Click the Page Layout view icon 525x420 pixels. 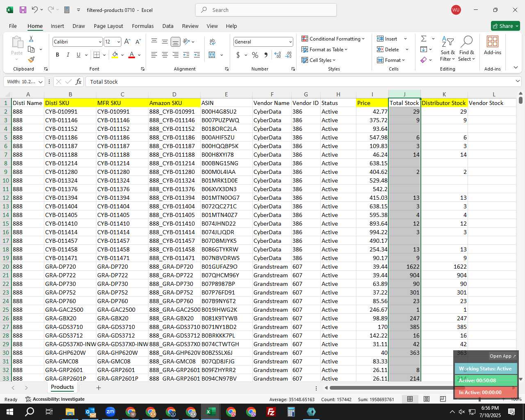click(427, 399)
